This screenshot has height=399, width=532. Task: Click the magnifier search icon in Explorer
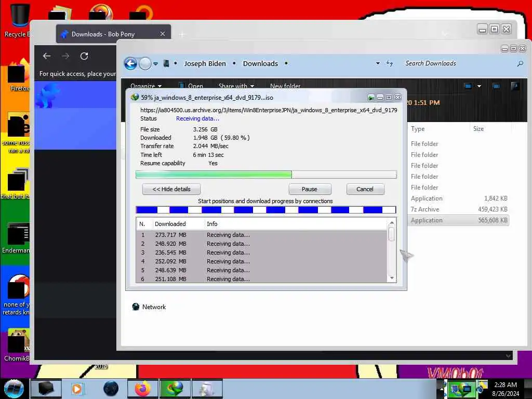click(x=520, y=63)
